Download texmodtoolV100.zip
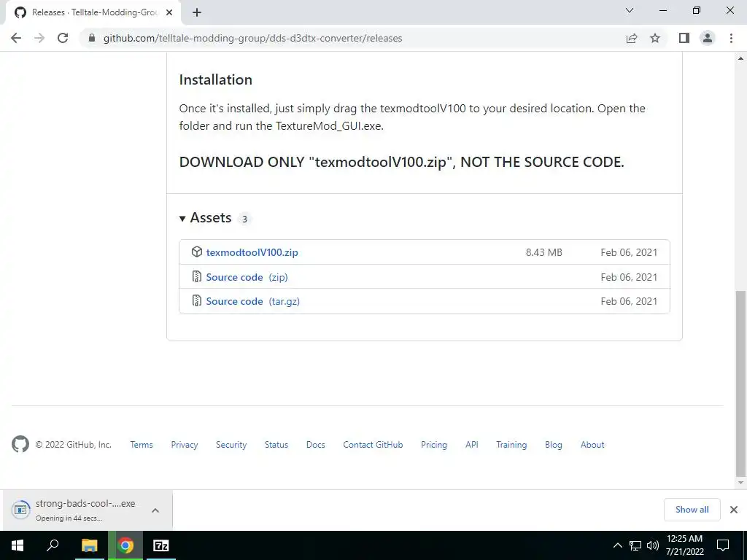 coord(252,252)
